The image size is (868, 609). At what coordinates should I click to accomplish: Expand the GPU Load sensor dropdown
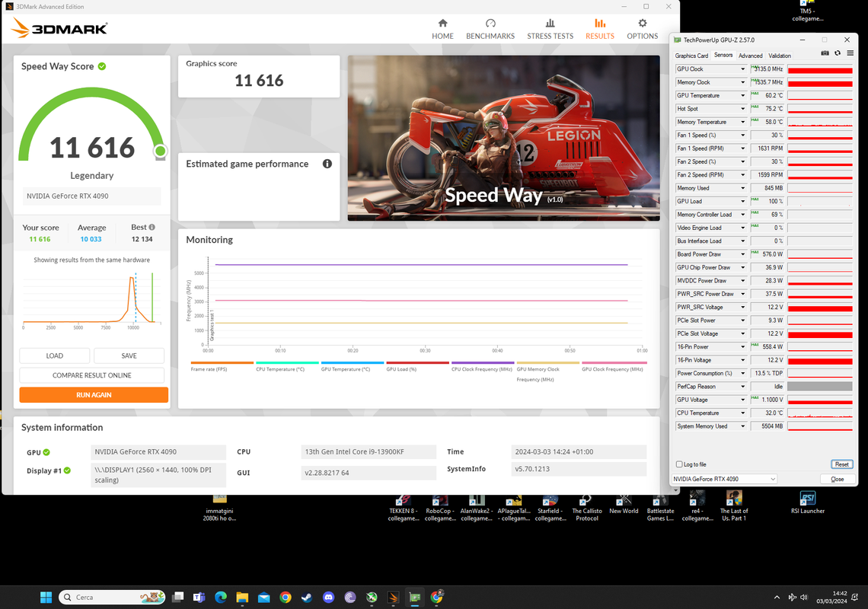click(743, 202)
